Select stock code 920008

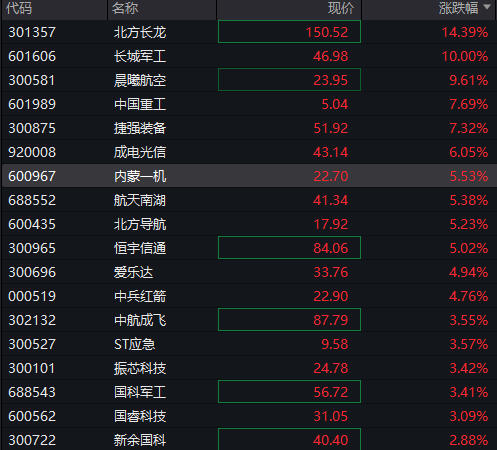32,152
